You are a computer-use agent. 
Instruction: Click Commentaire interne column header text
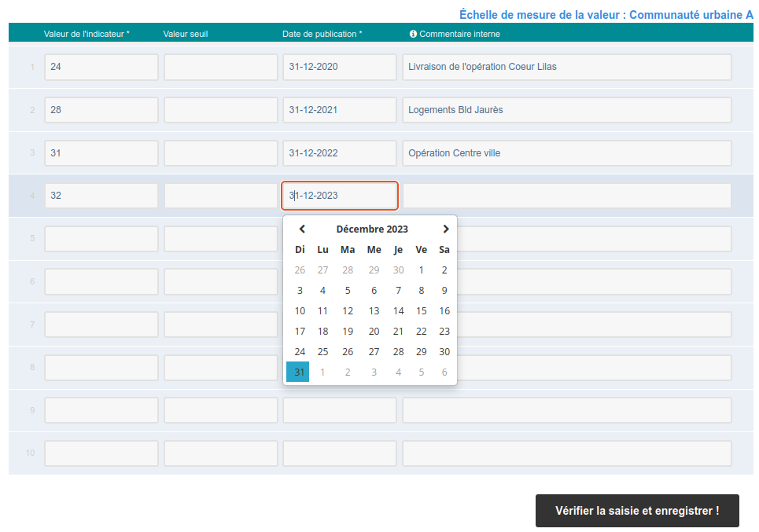pos(460,34)
